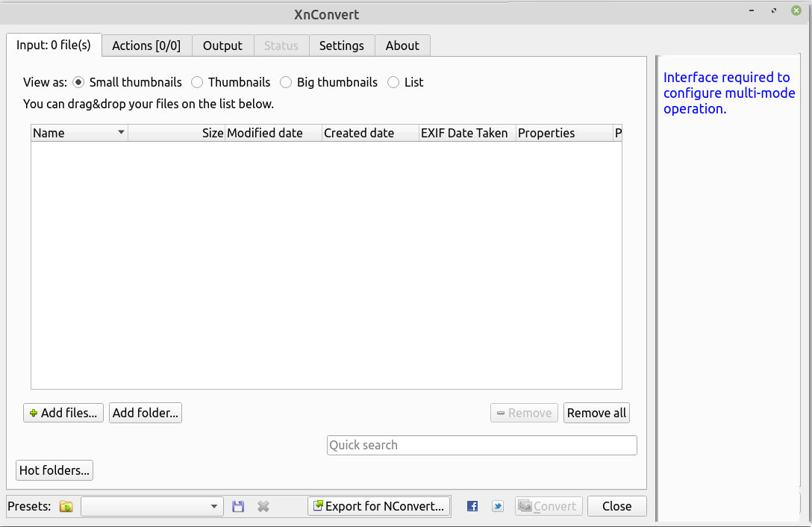Click Export for NConvert button
Viewport: 812px width, 527px height.
click(379, 506)
